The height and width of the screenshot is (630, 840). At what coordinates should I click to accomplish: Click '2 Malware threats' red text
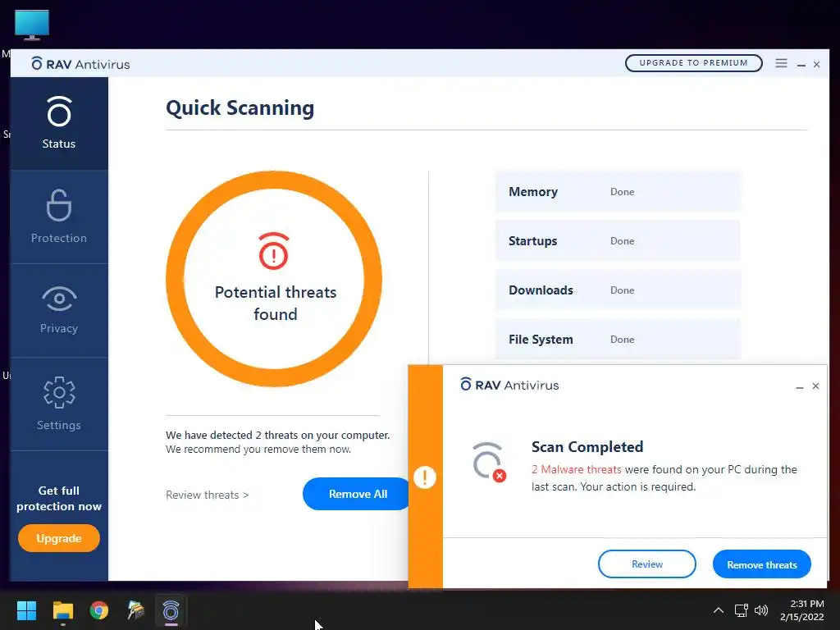[576, 469]
